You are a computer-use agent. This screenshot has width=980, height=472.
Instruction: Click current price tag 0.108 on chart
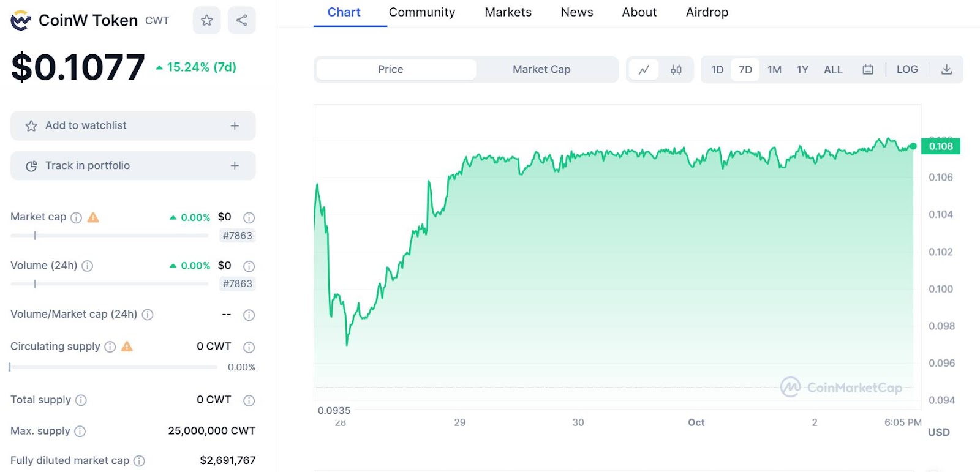941,146
